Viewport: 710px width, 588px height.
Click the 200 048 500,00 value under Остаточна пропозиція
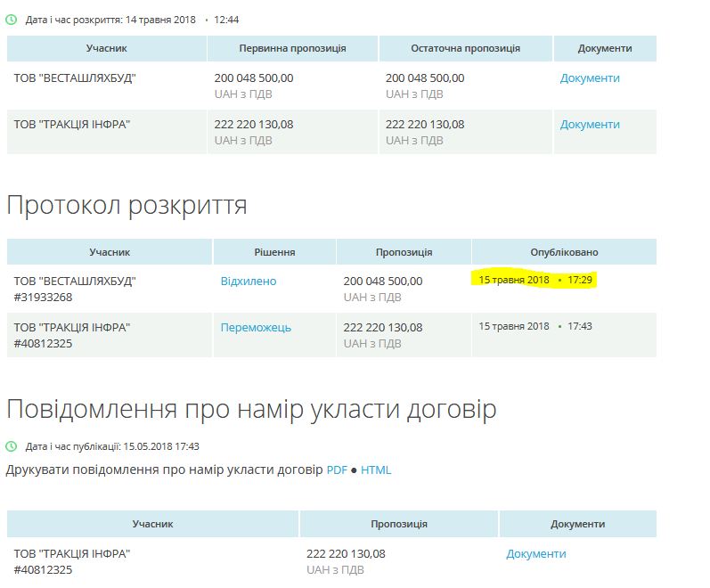[425, 78]
